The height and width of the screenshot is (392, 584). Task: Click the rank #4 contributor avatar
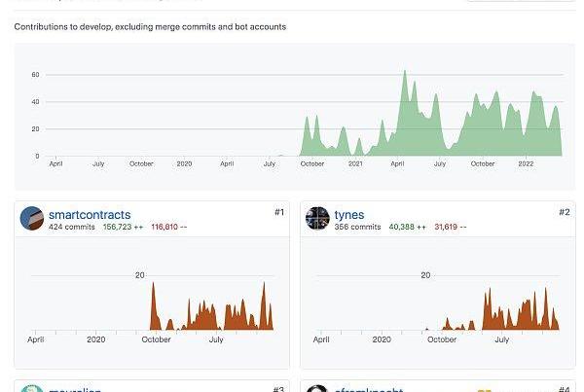point(317,389)
